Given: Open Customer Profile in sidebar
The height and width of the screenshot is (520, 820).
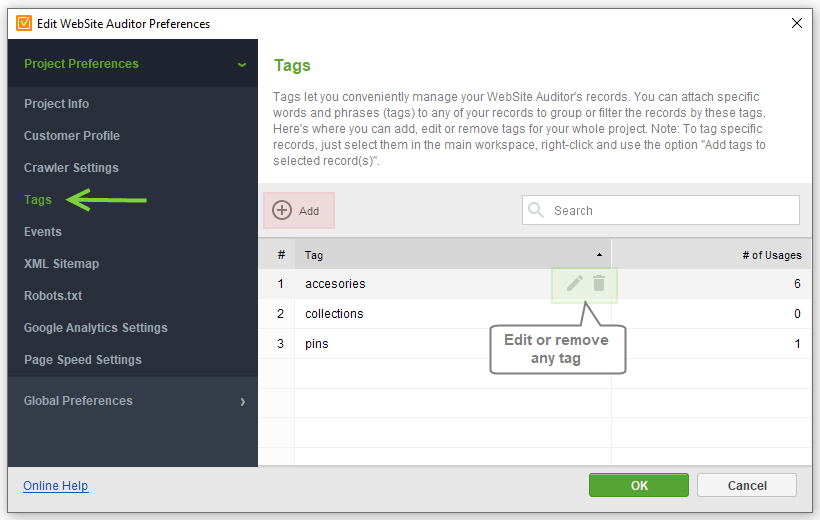Looking at the screenshot, I should click(x=72, y=135).
